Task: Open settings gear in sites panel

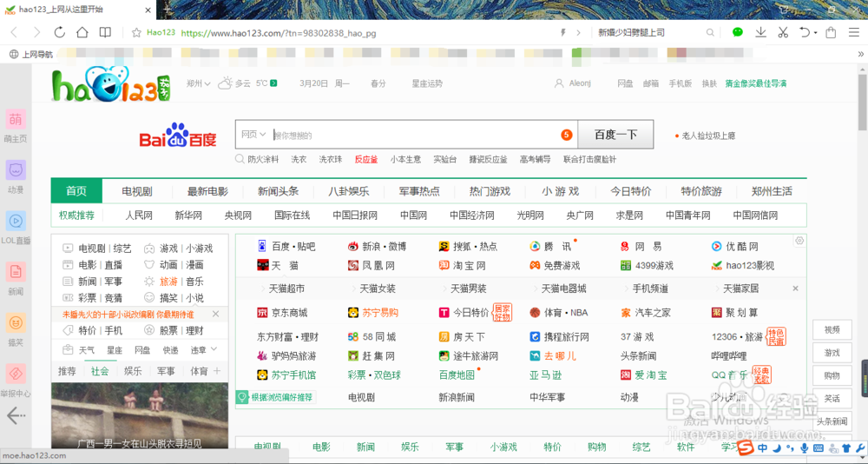Action: (x=799, y=241)
